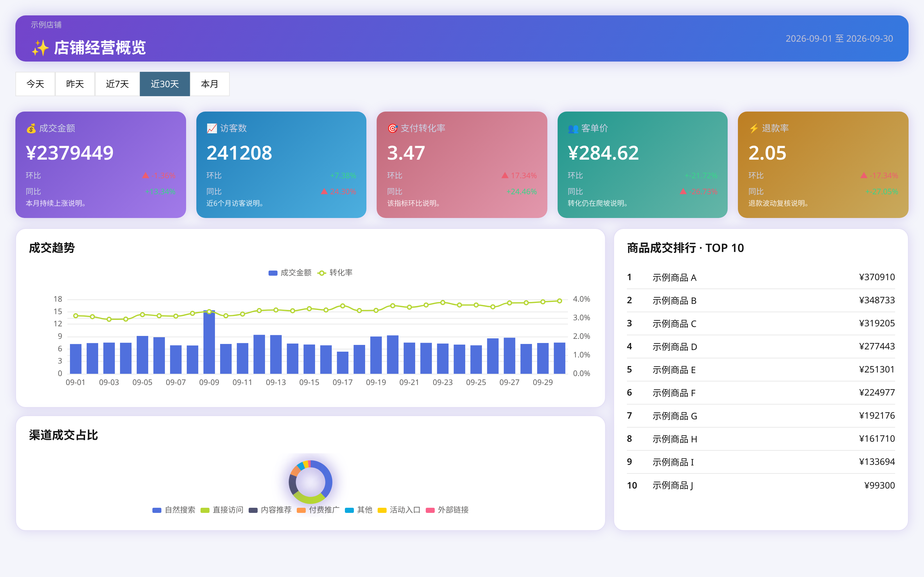
Task: Toggle the 成交金额 series in trend legend
Action: tap(290, 273)
